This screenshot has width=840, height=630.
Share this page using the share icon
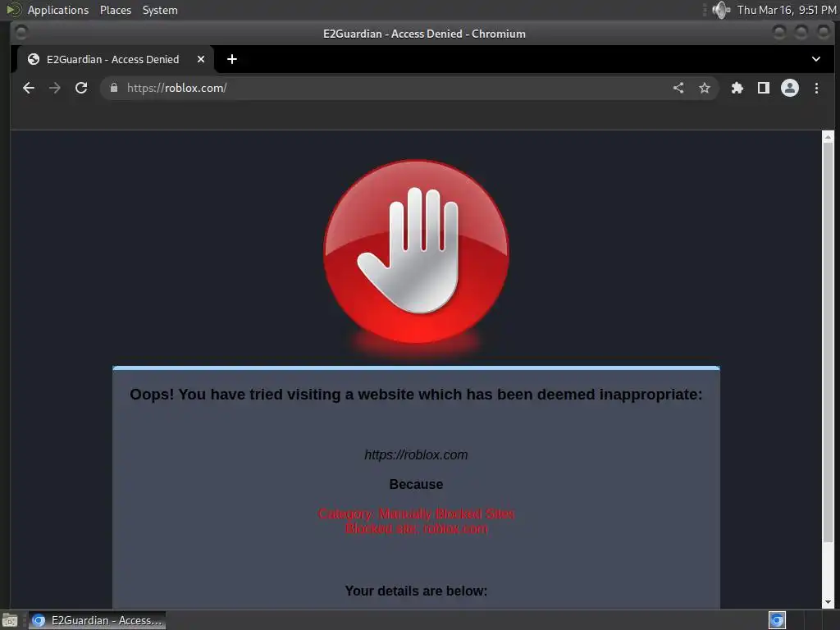tap(678, 88)
